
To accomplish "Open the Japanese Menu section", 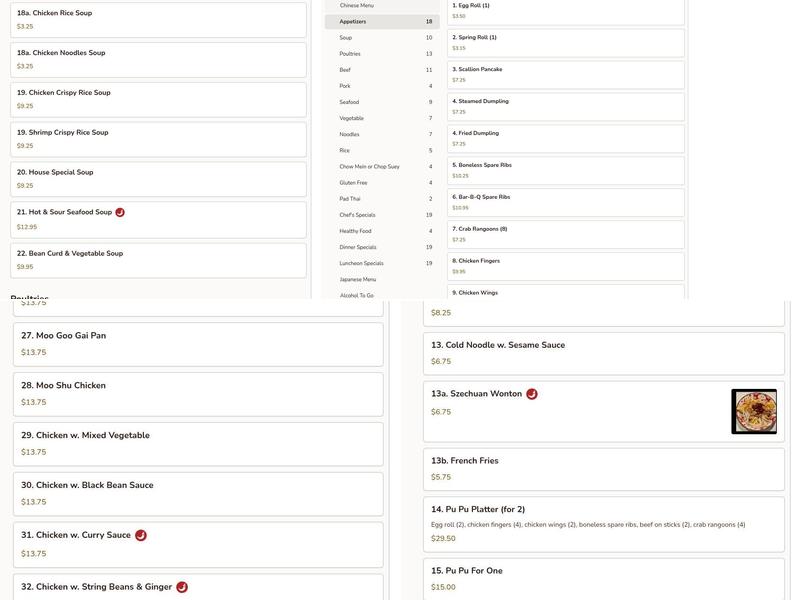I will pyautogui.click(x=382, y=279).
